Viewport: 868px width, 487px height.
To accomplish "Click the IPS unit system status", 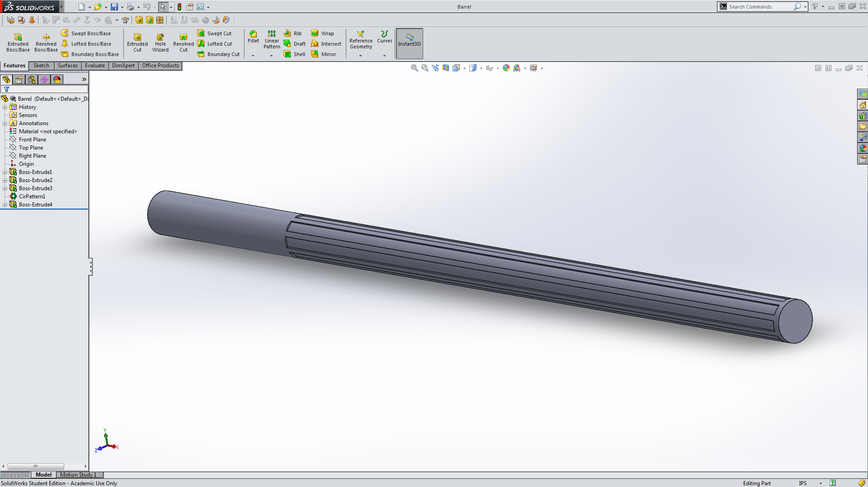I will click(803, 483).
